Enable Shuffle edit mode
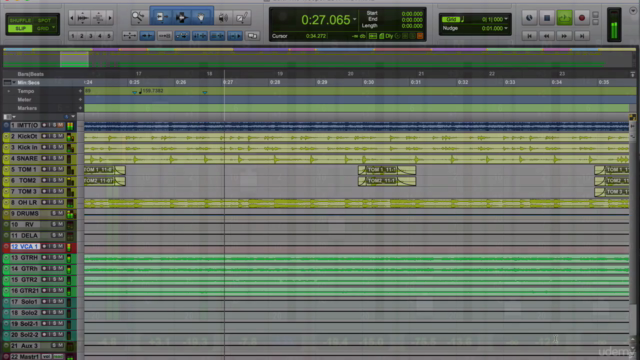 20,20
